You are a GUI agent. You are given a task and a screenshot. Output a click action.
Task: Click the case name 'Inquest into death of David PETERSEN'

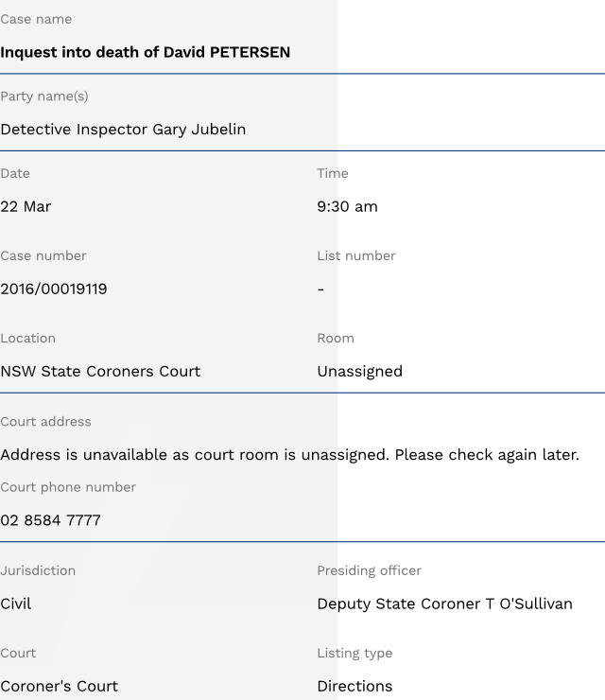(145, 52)
